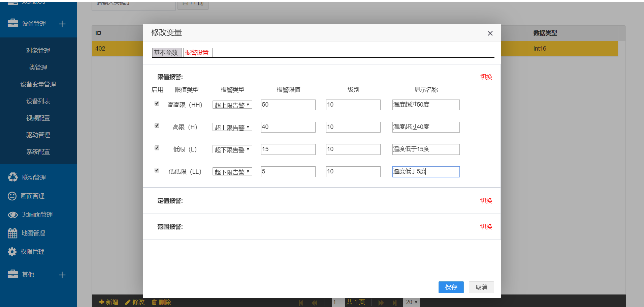Click the 删除 trash button
This screenshot has width=644, height=307.
(161, 302)
